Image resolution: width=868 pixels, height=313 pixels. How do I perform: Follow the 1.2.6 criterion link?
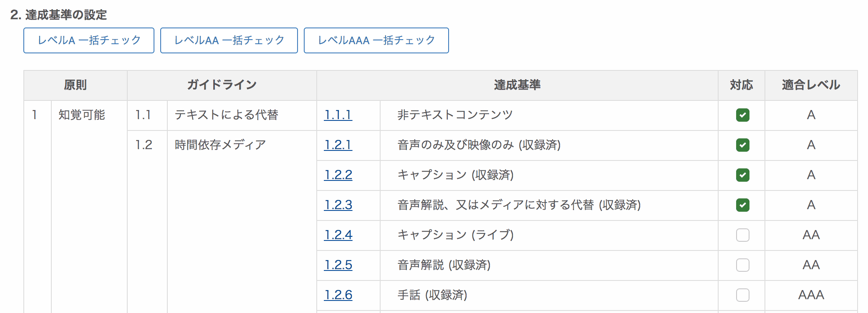pyautogui.click(x=338, y=295)
